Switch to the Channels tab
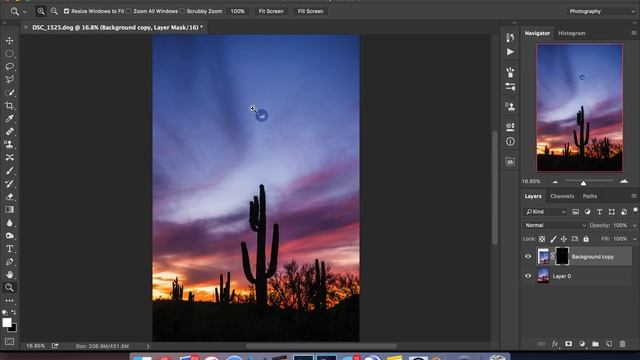640x360 pixels. [x=562, y=196]
